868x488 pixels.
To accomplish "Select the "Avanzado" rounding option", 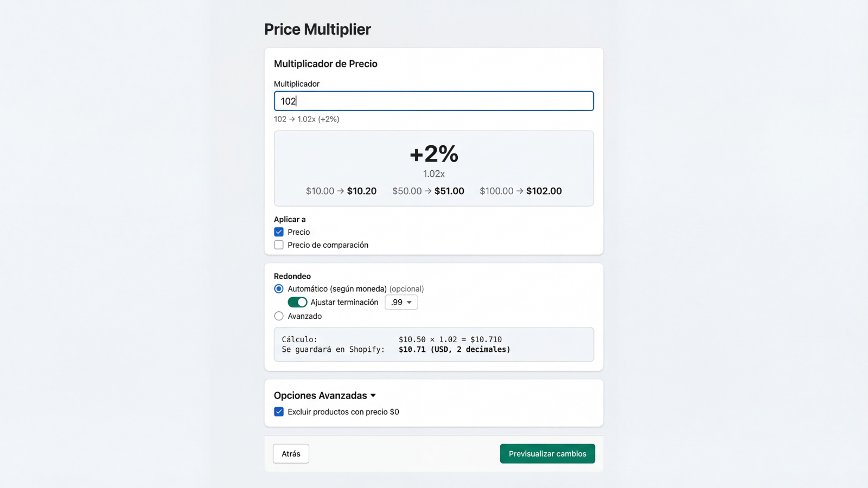I will coord(278,316).
